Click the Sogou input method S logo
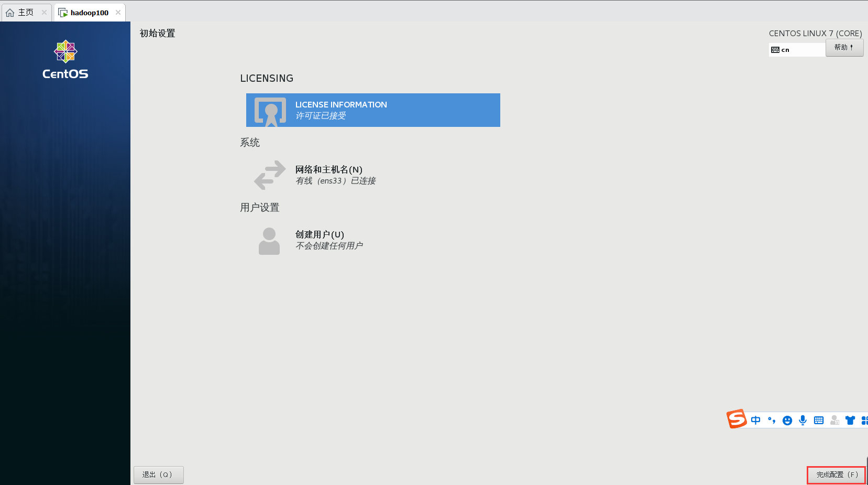 (737, 419)
